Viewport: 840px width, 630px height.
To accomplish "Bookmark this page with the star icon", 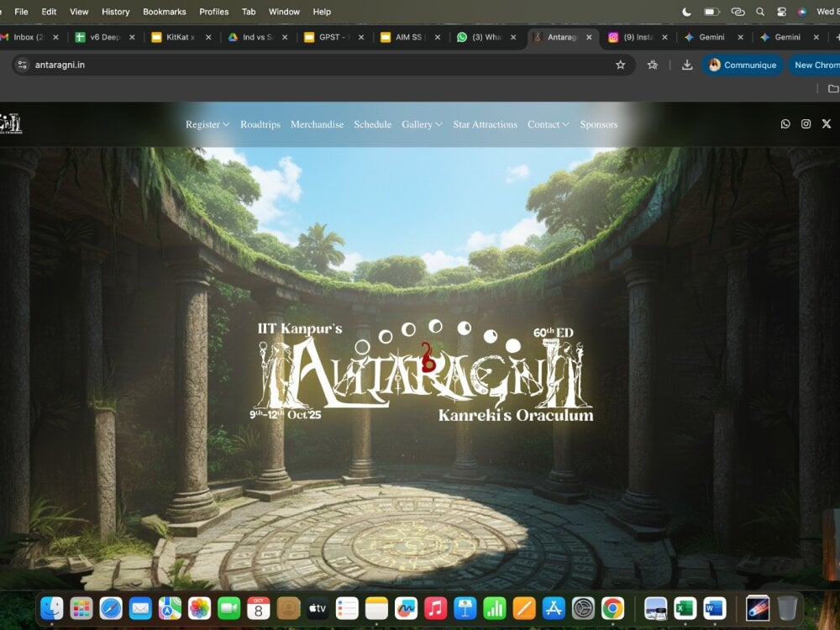I will tap(621, 65).
